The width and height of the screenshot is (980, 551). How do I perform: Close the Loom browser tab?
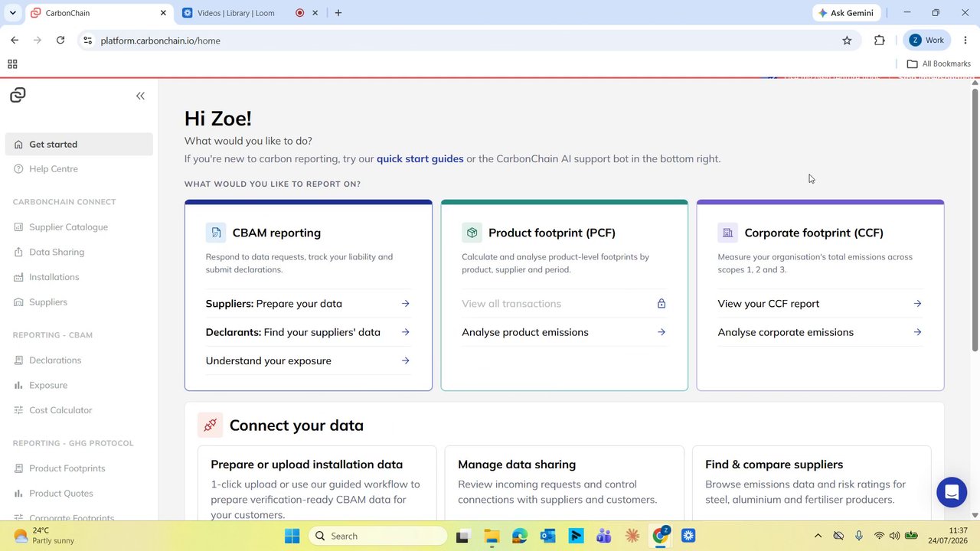tap(315, 13)
